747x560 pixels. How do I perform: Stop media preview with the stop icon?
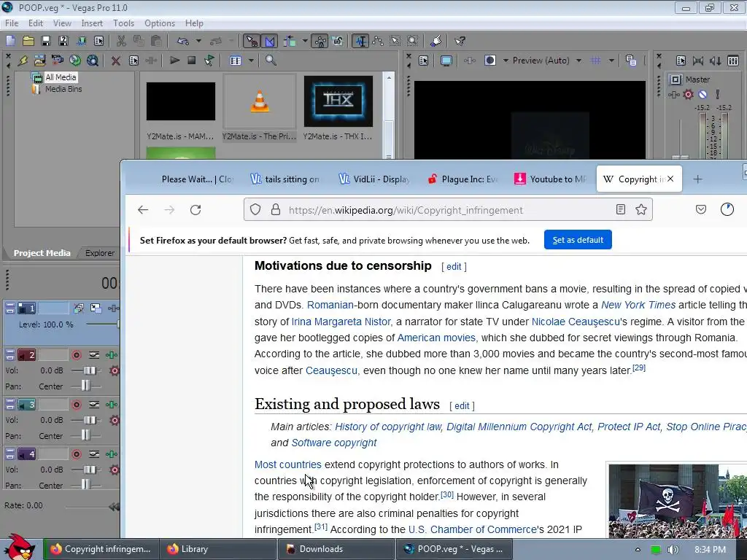pos(192,61)
